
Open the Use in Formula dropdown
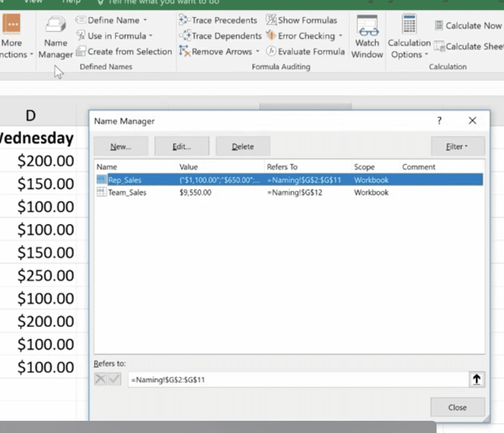click(x=150, y=36)
